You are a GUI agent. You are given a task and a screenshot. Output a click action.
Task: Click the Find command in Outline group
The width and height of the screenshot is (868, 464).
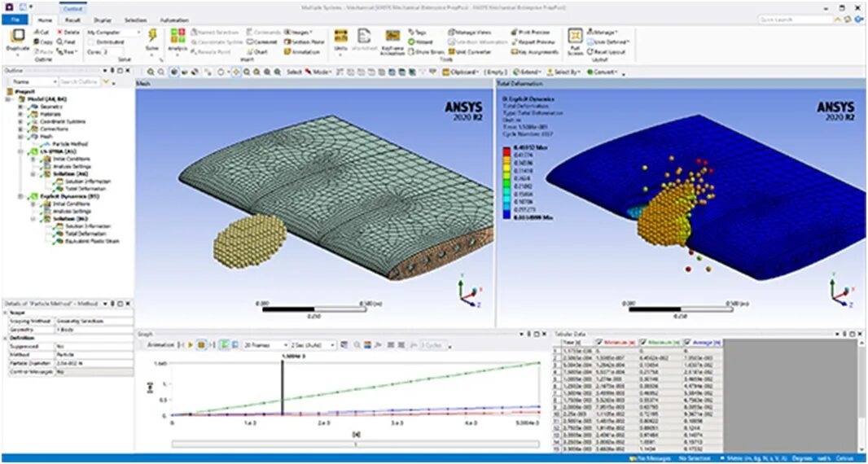[x=67, y=42]
